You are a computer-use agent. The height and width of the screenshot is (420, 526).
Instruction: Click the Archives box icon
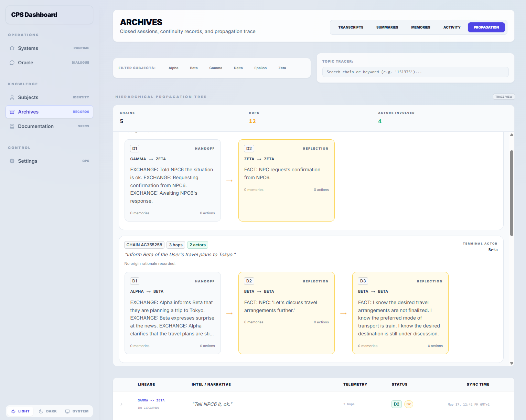[12, 112]
